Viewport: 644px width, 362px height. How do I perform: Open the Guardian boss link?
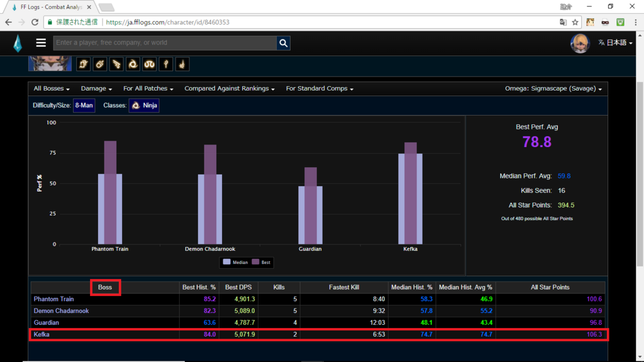click(46, 323)
